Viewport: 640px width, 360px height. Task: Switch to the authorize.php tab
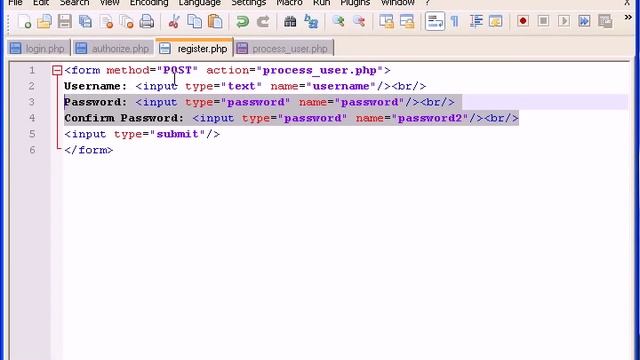pyautogui.click(x=113, y=49)
